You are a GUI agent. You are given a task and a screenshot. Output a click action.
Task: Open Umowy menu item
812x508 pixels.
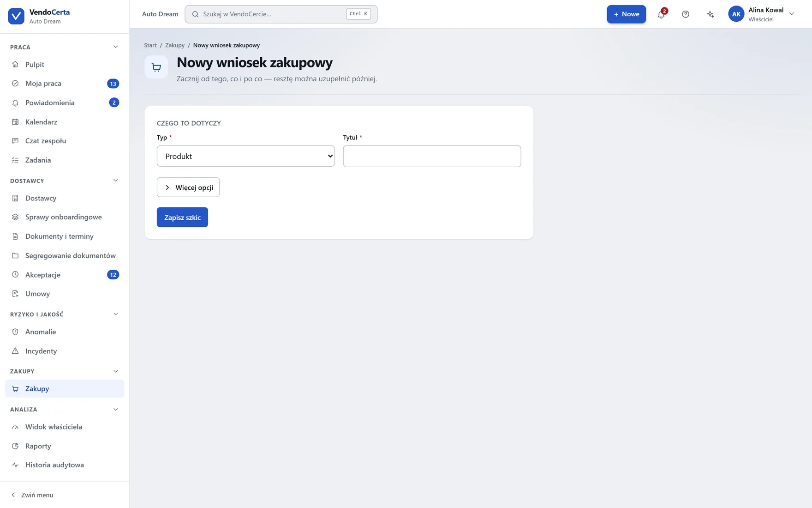65,294
